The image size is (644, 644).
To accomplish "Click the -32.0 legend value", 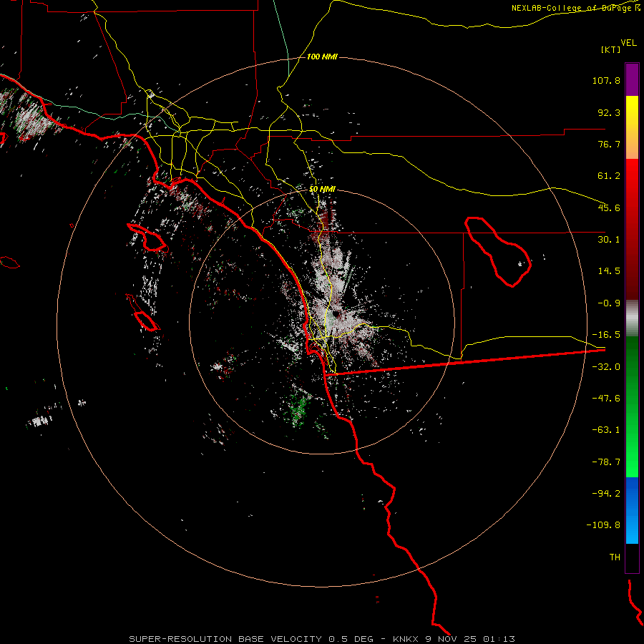I will pyautogui.click(x=606, y=367).
